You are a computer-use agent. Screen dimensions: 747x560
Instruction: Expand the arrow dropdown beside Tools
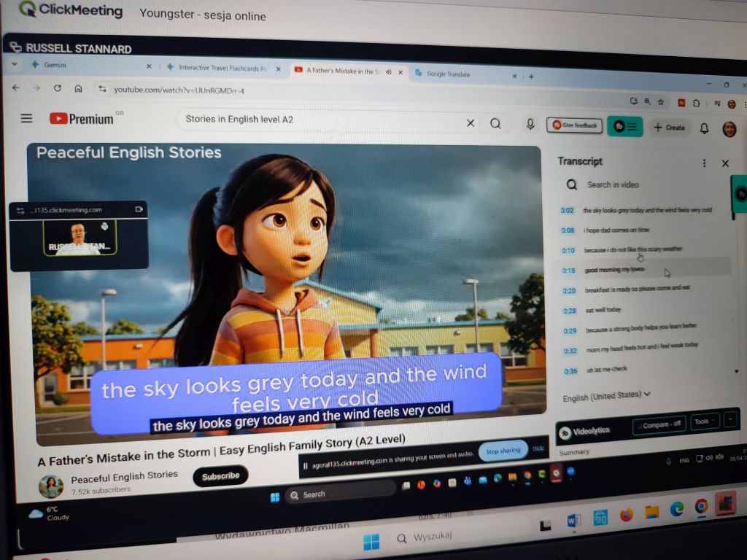pos(730,419)
